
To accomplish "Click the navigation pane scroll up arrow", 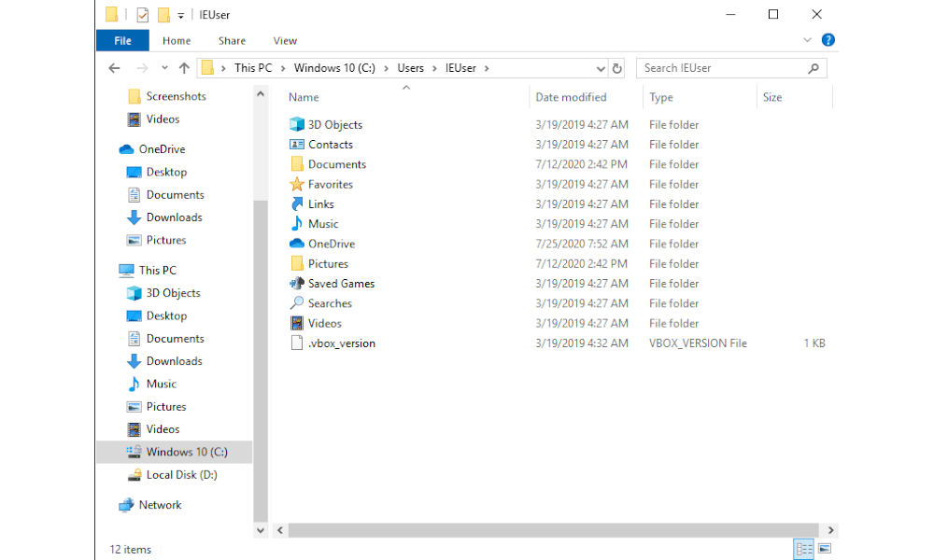I will [x=261, y=94].
